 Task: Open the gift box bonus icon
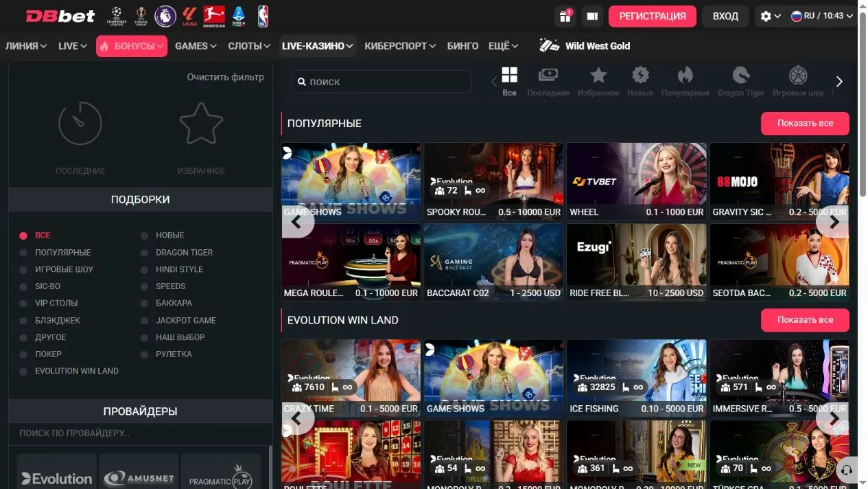point(565,16)
